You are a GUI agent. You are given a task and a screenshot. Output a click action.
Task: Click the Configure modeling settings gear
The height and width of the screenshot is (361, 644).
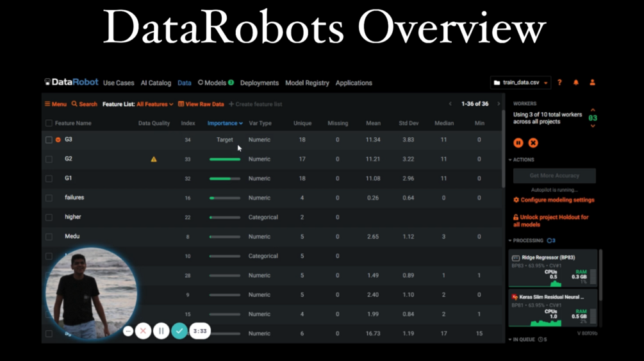point(516,200)
